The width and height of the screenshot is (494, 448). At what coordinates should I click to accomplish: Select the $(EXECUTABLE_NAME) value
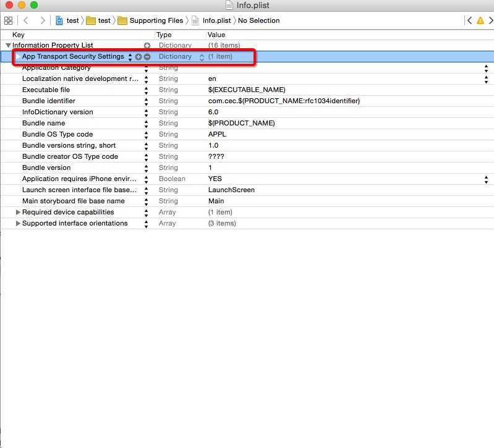coord(247,90)
